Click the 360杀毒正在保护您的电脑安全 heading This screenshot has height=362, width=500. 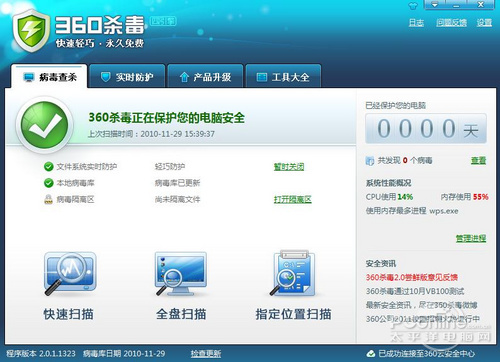click(167, 118)
